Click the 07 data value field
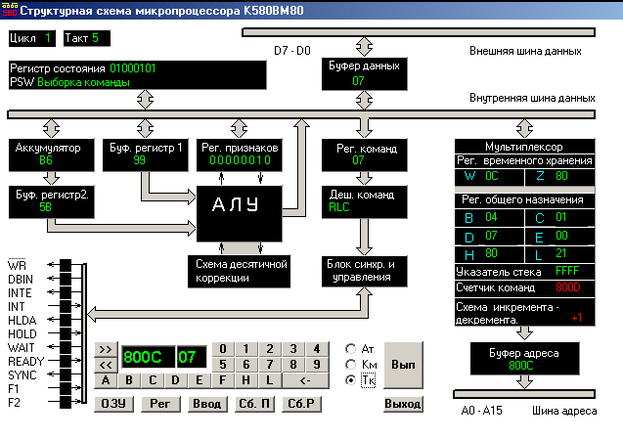The width and height of the screenshot is (623, 440). [190, 357]
